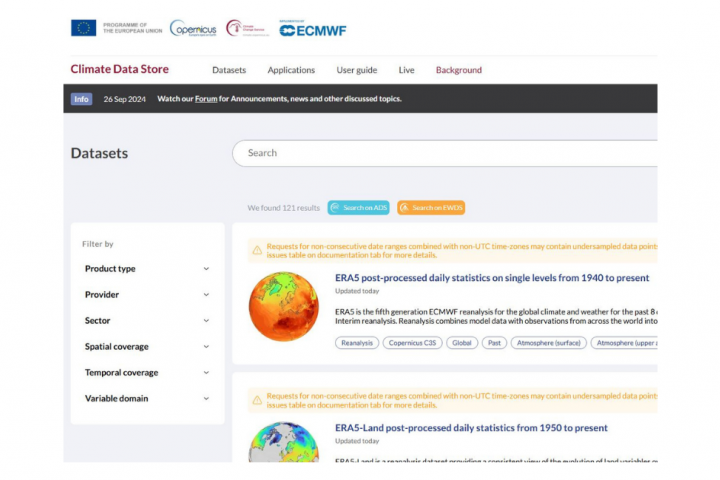Click the Info badge in announcement bar
720x480 pixels.
[x=81, y=99]
